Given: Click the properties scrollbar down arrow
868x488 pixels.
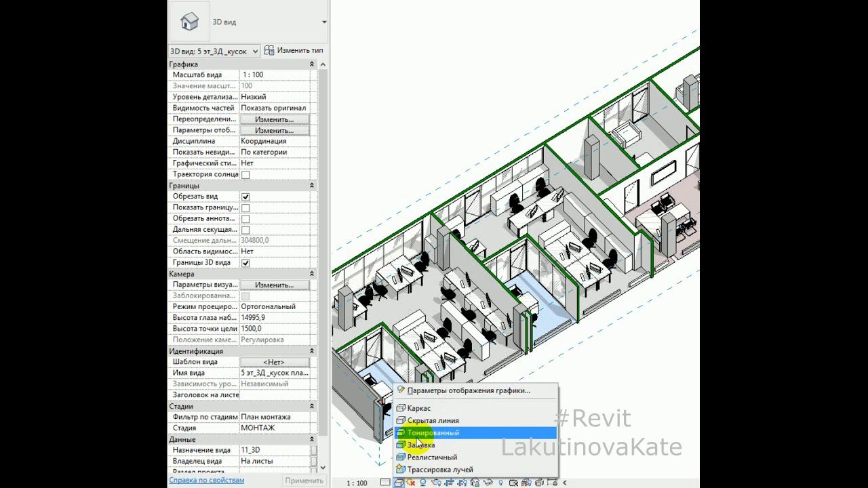Looking at the screenshot, I should pyautogui.click(x=323, y=468).
